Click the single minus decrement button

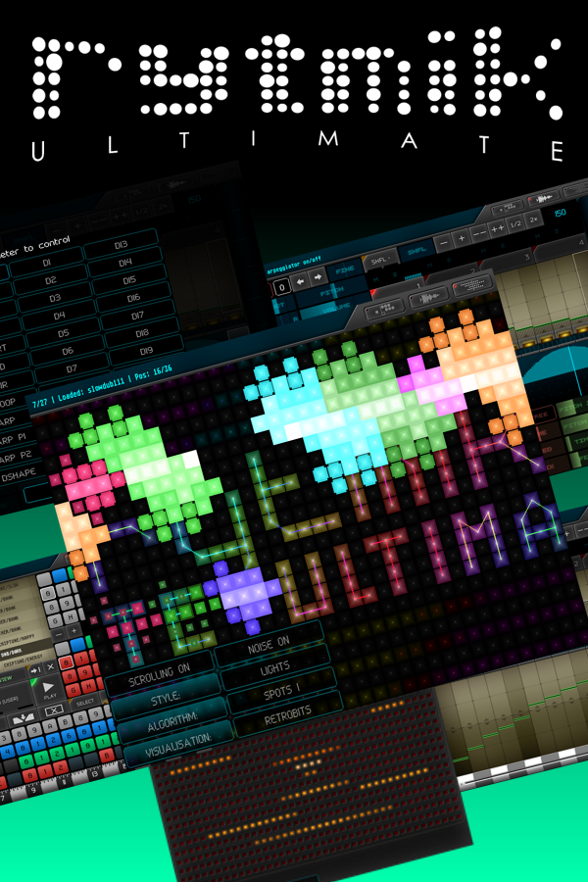click(x=443, y=238)
